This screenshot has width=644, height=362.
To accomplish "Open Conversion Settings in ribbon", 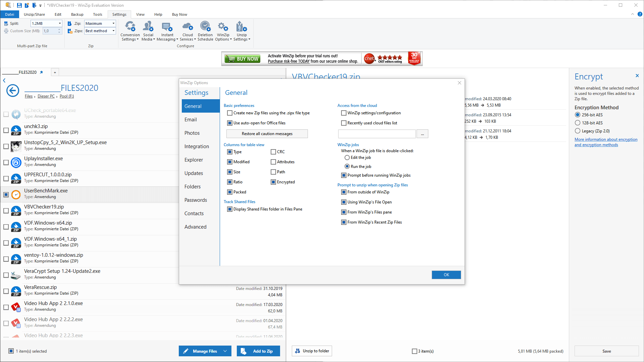I will pyautogui.click(x=130, y=31).
